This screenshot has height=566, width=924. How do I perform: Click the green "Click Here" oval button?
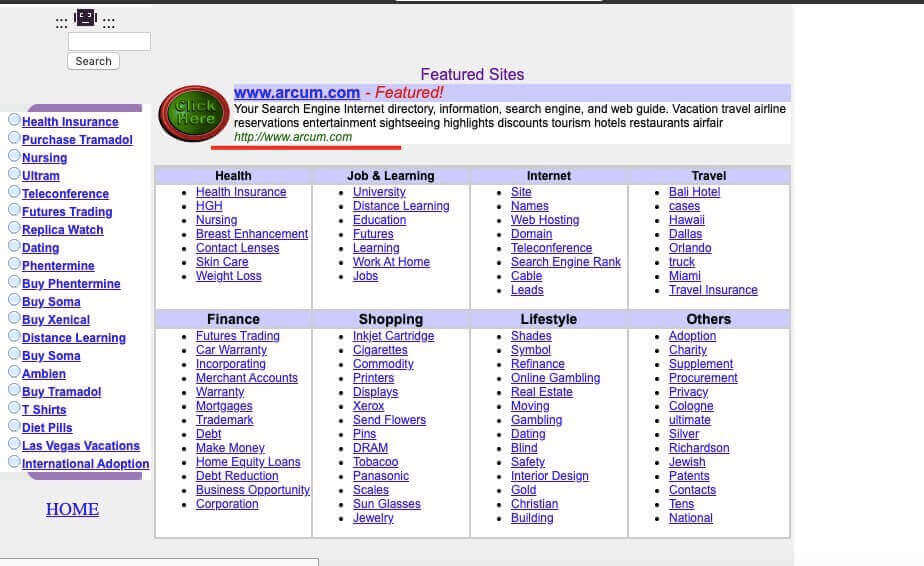194,112
